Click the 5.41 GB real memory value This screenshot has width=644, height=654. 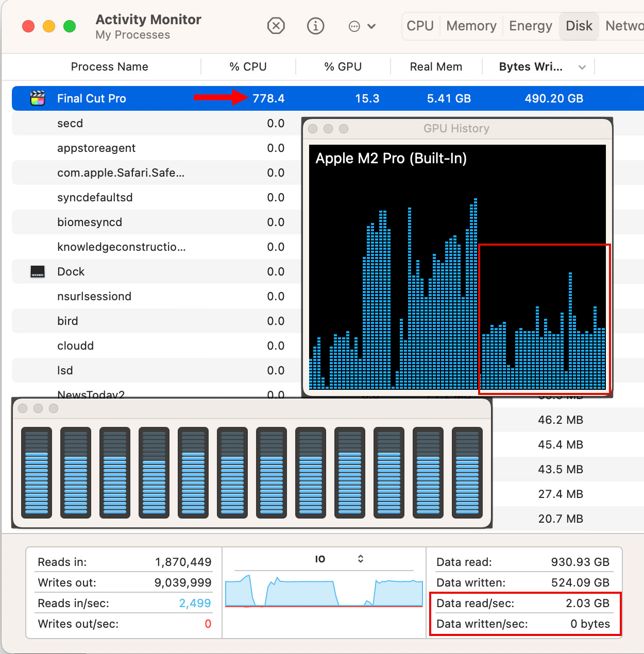pyautogui.click(x=449, y=98)
